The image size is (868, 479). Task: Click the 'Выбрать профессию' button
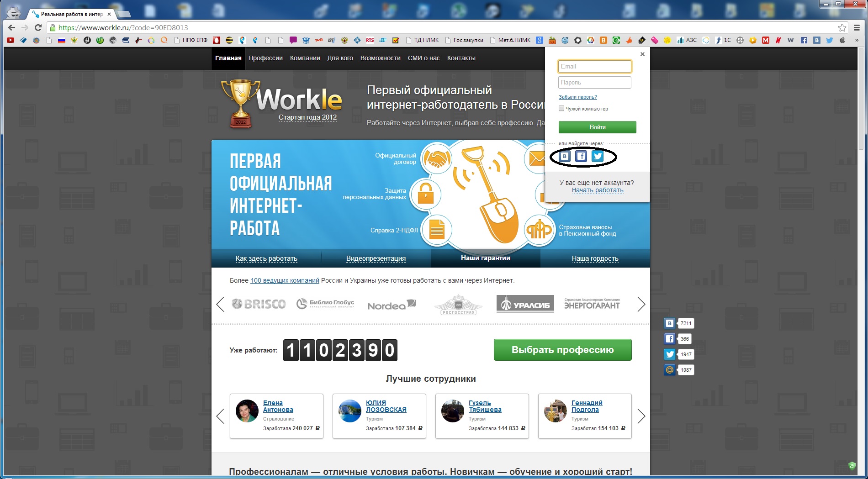tap(563, 350)
